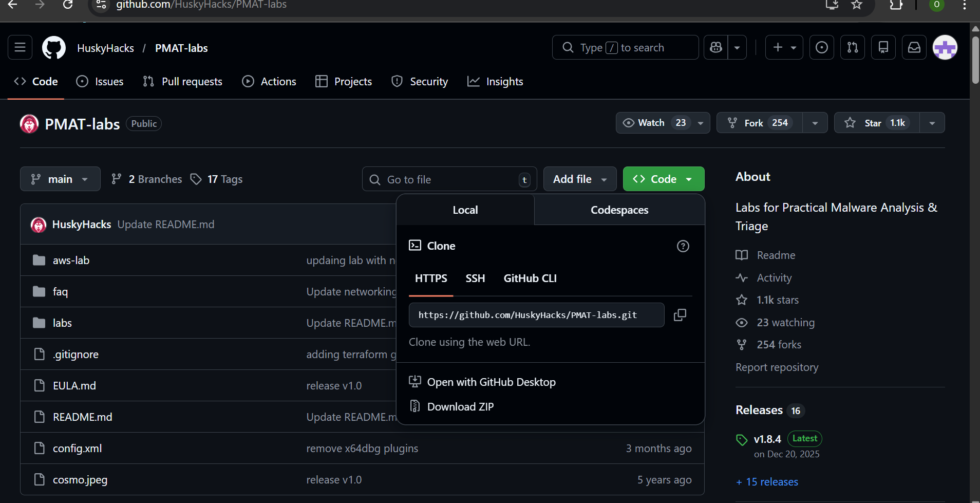Screen dimensions: 980x503
Task: Open user profile avatar menu
Action: point(945,48)
